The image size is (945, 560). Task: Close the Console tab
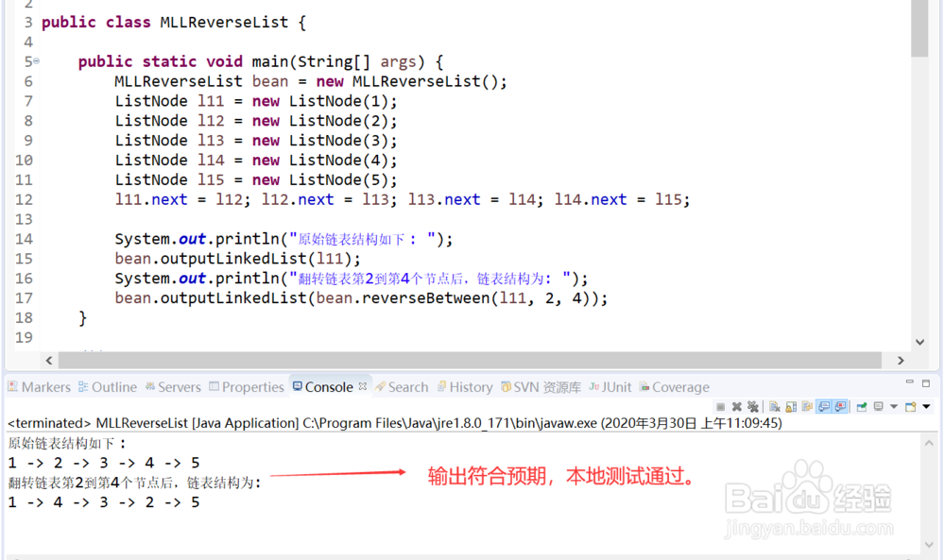coord(362,386)
